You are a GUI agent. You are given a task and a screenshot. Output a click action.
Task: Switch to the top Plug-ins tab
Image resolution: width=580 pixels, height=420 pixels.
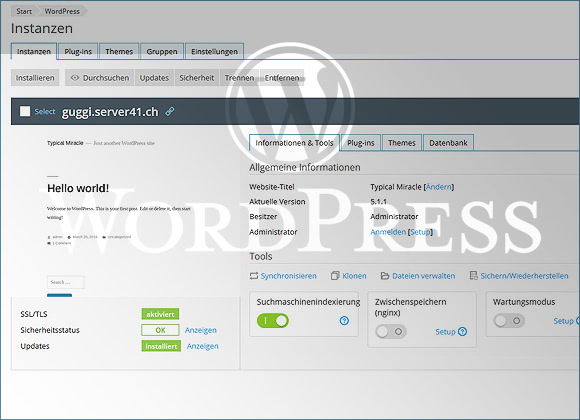tap(78, 51)
